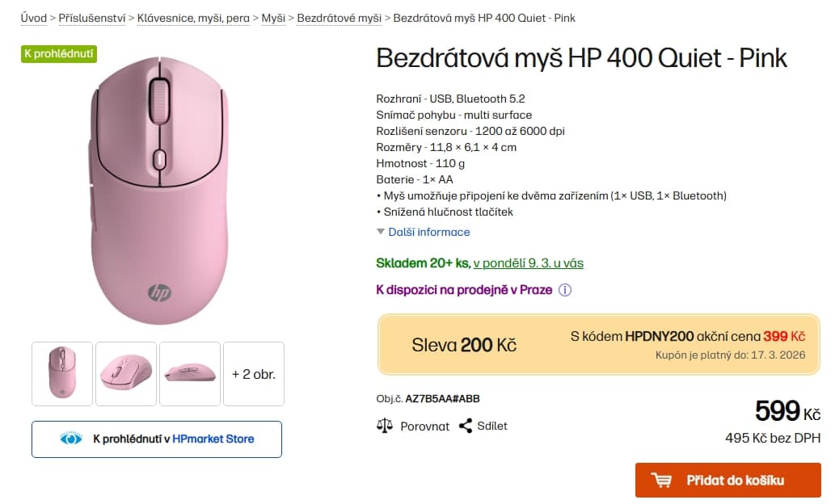Click the cart icon inside Přidat do košíku
Screen dimensions: 835x504
[x=661, y=480]
